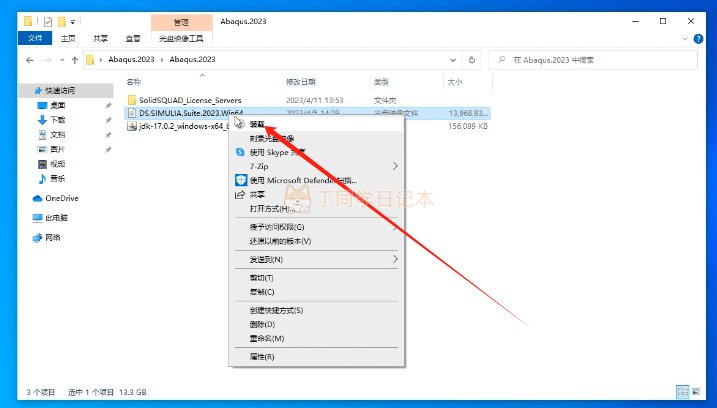
Task: Open the 7-Zip submenu
Action: tap(316, 166)
